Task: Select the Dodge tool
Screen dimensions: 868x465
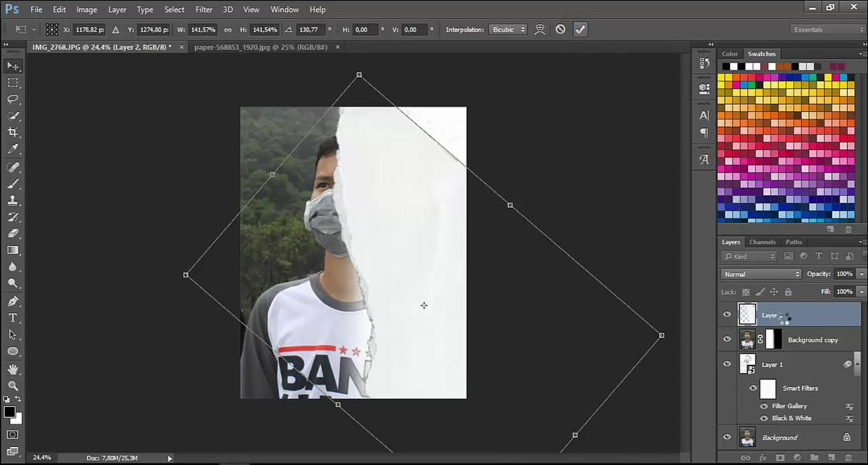Action: pyautogui.click(x=13, y=283)
